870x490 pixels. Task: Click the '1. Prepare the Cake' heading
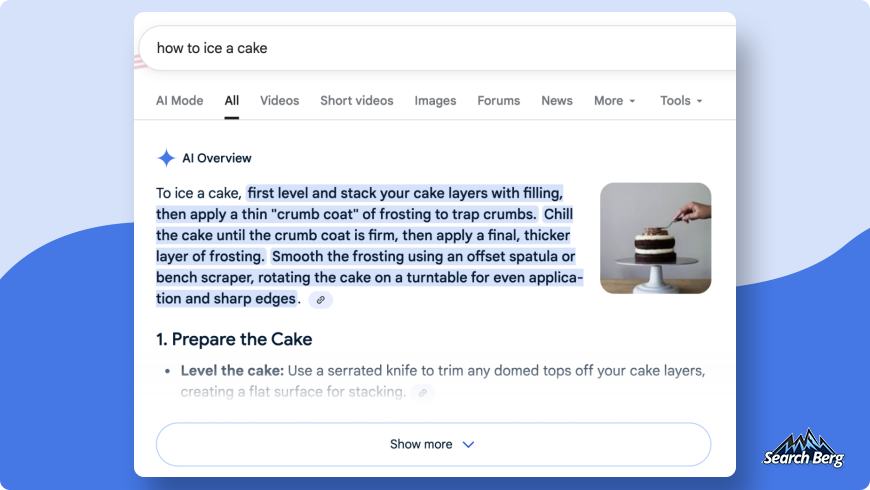coord(234,339)
